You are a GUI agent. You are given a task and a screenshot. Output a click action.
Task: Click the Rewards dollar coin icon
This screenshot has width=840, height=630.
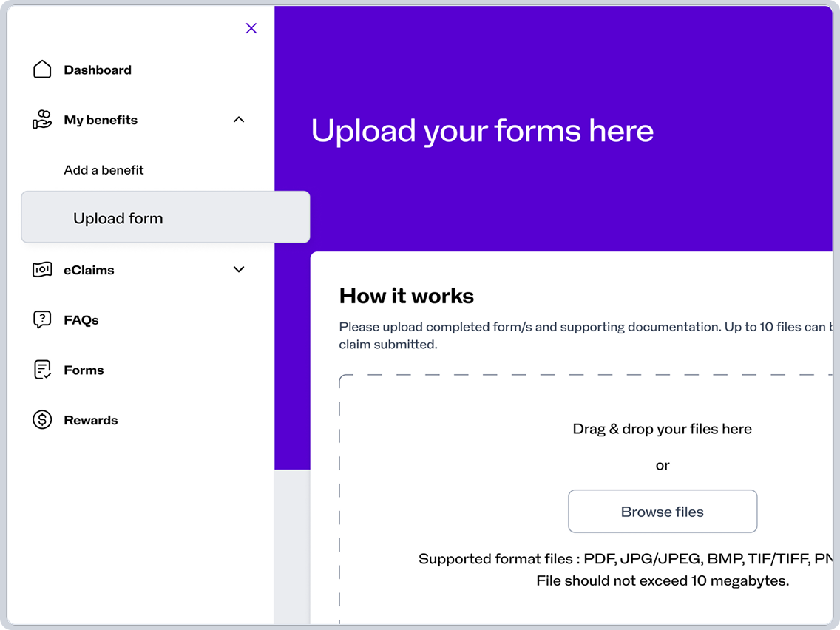pyautogui.click(x=42, y=419)
